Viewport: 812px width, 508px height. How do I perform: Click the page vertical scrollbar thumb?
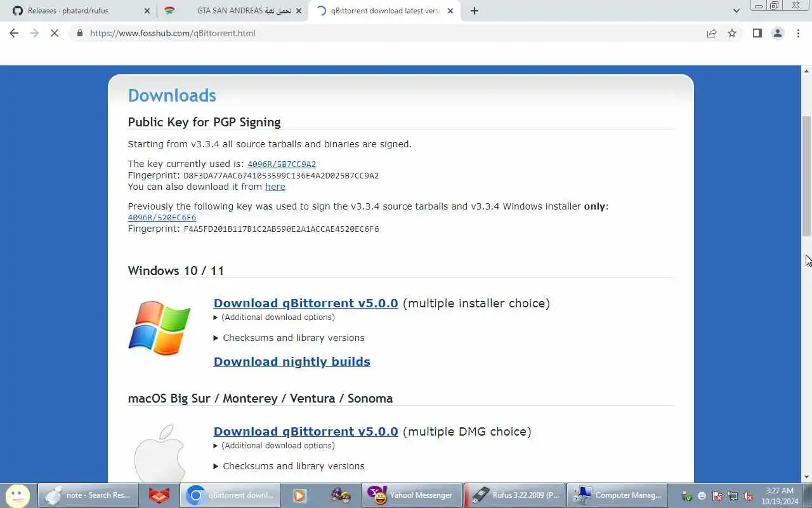pyautogui.click(x=807, y=177)
